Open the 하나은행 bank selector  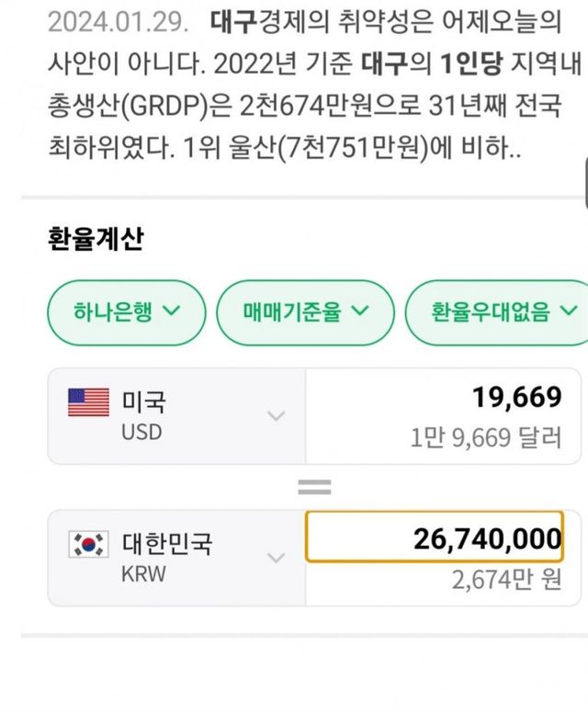tap(127, 311)
